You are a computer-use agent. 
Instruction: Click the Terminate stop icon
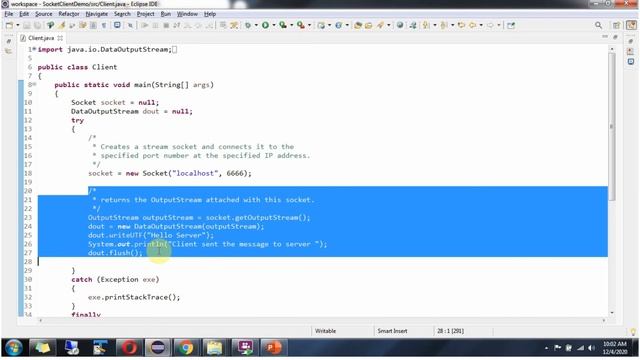click(x=166, y=25)
